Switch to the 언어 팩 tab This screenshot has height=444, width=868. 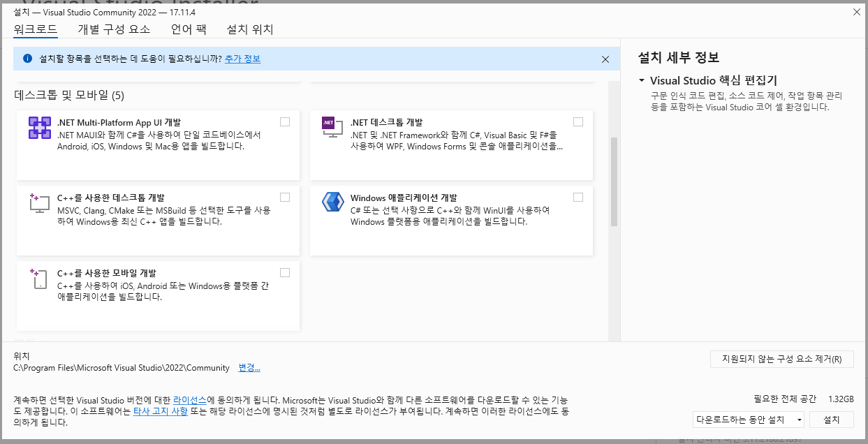point(189,29)
